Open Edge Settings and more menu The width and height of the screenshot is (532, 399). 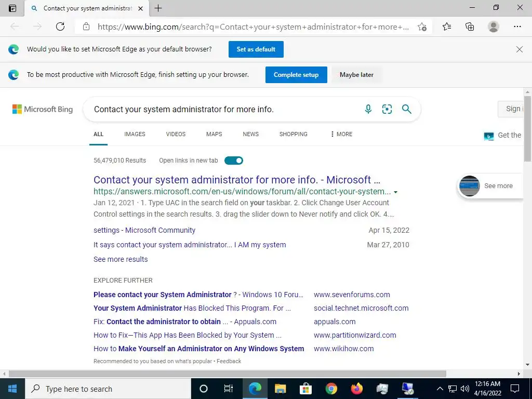tap(517, 26)
